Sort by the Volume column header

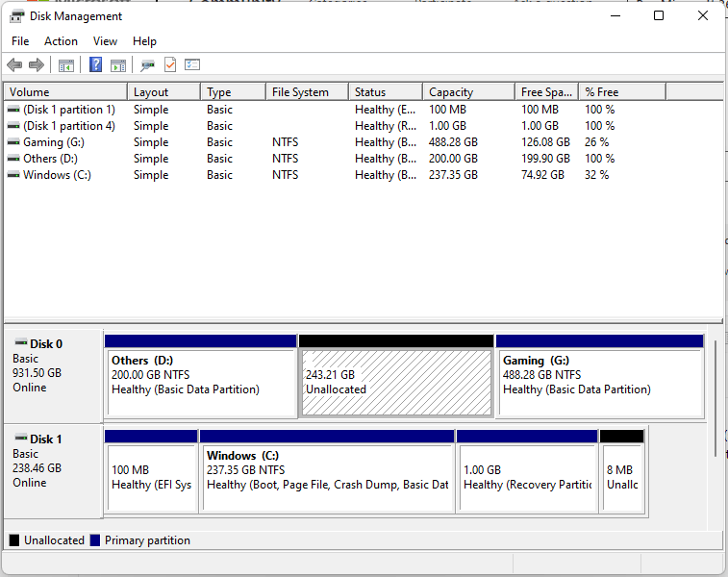point(65,92)
